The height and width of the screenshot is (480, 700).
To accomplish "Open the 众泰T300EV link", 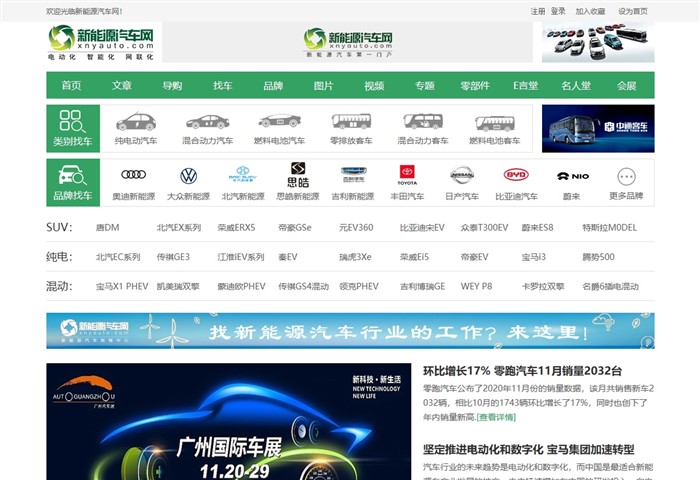I will (484, 227).
